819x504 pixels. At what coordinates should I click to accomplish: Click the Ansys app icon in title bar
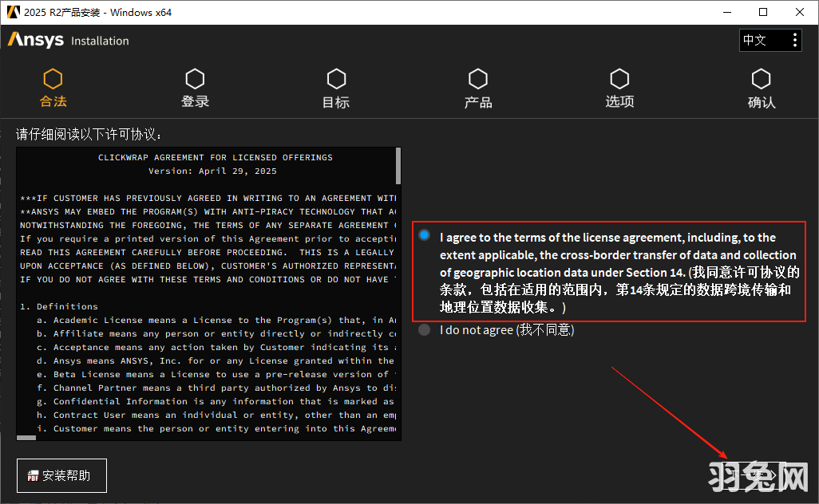pyautogui.click(x=13, y=12)
